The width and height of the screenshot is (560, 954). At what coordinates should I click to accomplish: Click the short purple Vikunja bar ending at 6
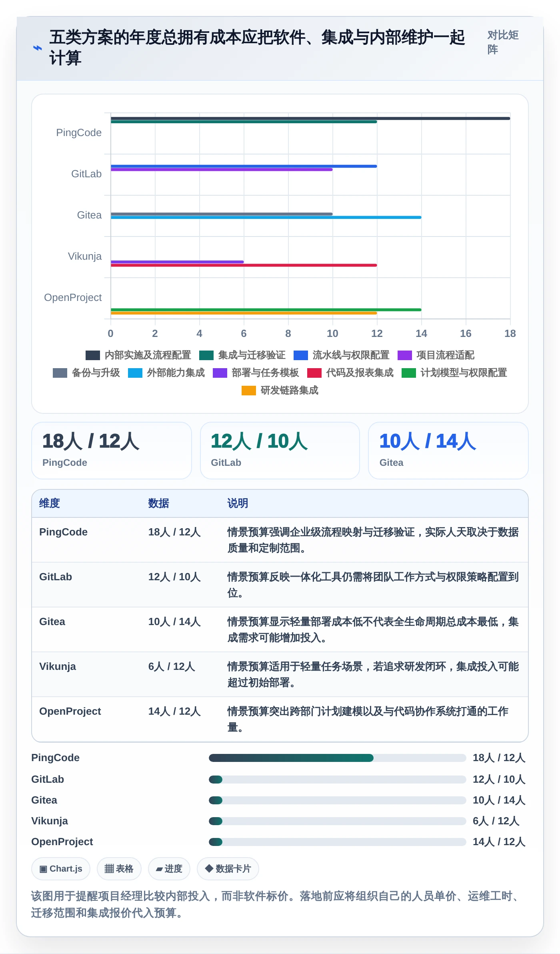click(x=177, y=262)
